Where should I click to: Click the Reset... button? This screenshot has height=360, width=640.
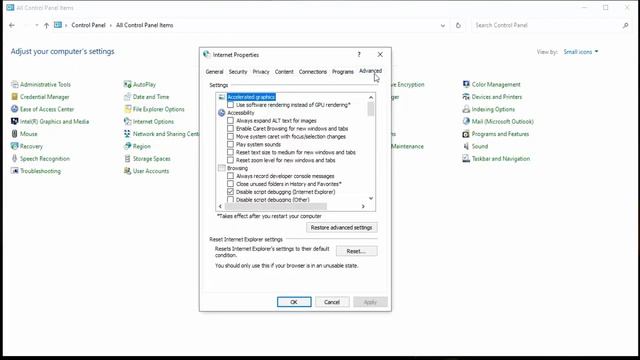click(356, 251)
